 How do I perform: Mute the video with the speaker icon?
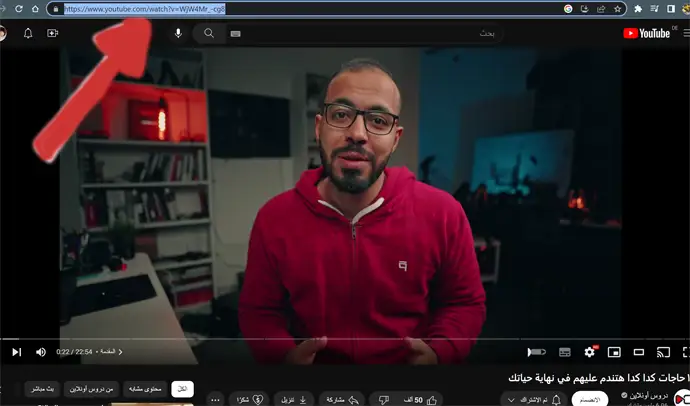40,352
